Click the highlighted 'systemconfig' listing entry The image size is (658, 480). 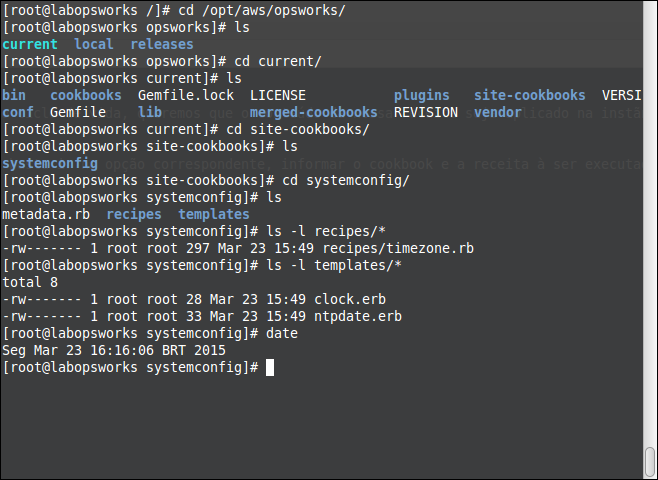pos(50,163)
